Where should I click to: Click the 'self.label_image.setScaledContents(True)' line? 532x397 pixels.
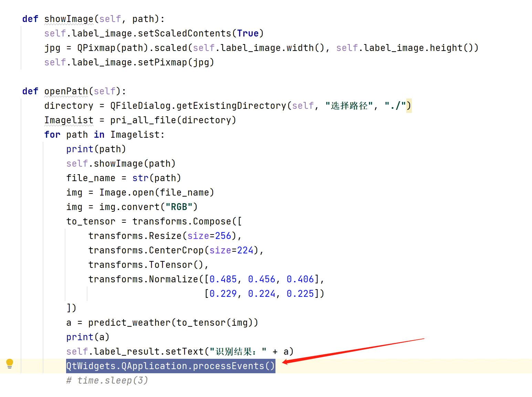(x=154, y=33)
